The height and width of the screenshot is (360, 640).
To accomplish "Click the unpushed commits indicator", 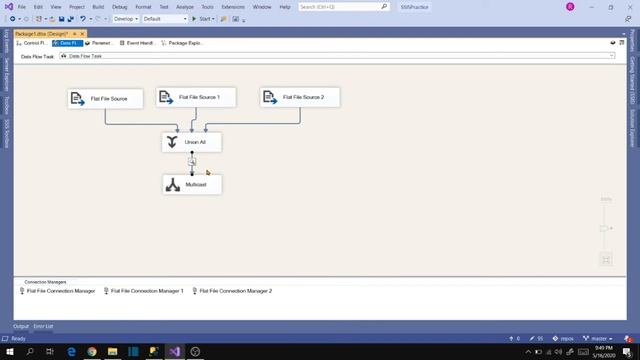I will (514, 338).
